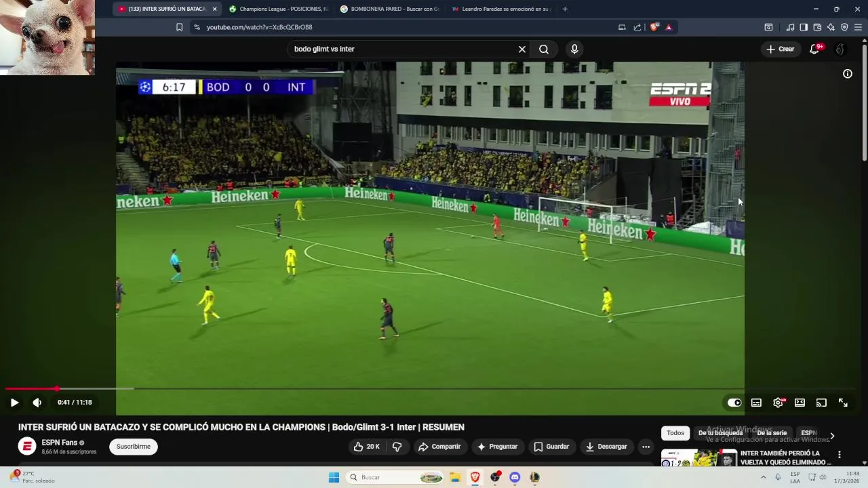Click the Descargar download button

point(606,447)
